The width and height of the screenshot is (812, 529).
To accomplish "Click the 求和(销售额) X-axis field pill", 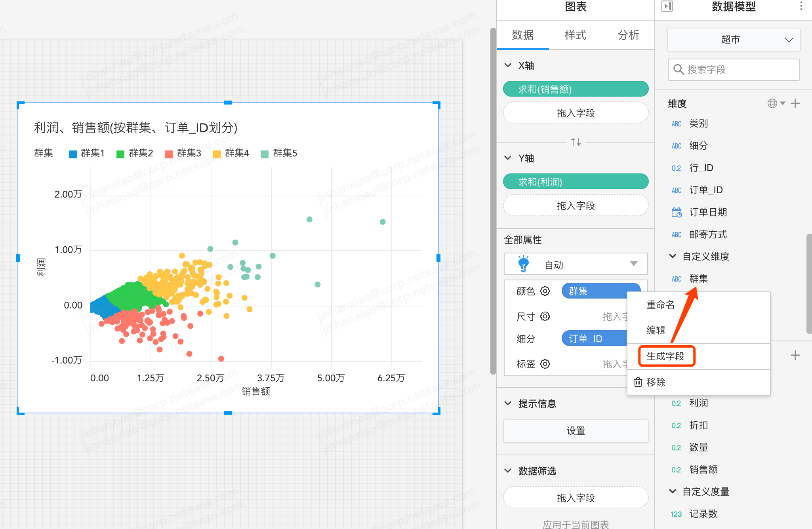I will pos(576,89).
